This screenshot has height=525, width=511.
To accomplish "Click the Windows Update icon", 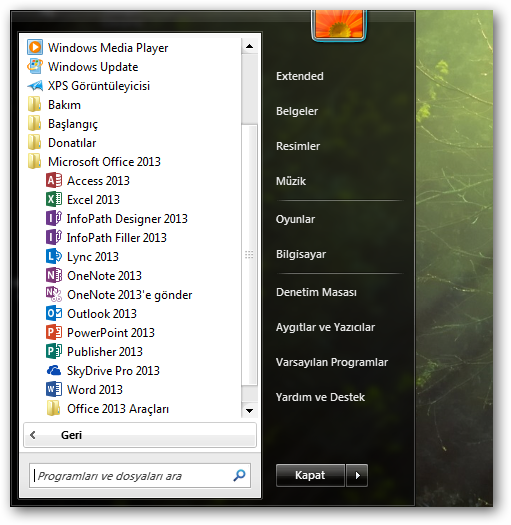I will 35,67.
